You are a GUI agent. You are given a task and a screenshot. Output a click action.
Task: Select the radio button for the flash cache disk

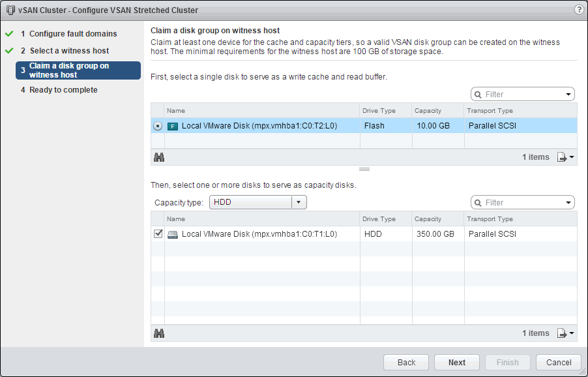tap(158, 126)
